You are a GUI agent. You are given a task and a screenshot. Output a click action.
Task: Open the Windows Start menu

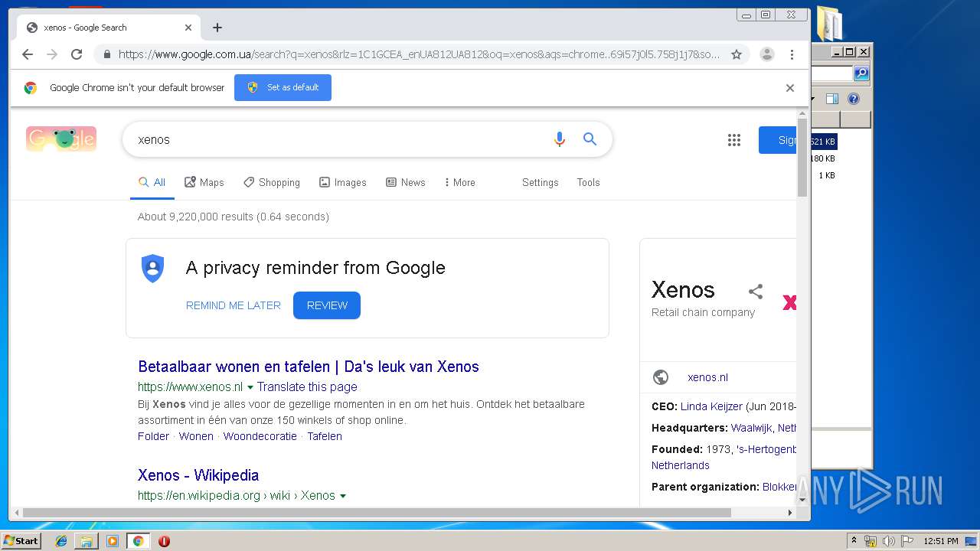tap(21, 541)
